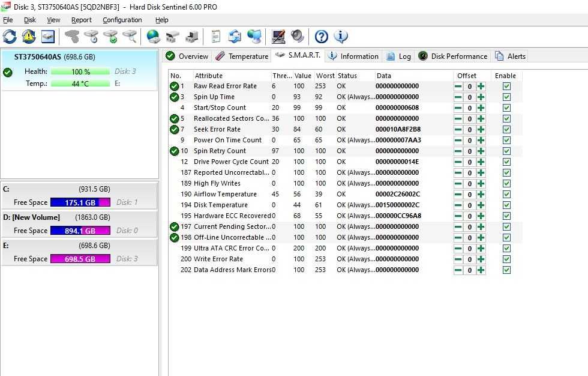Click the disk with magnifying glass icon

[130, 37]
